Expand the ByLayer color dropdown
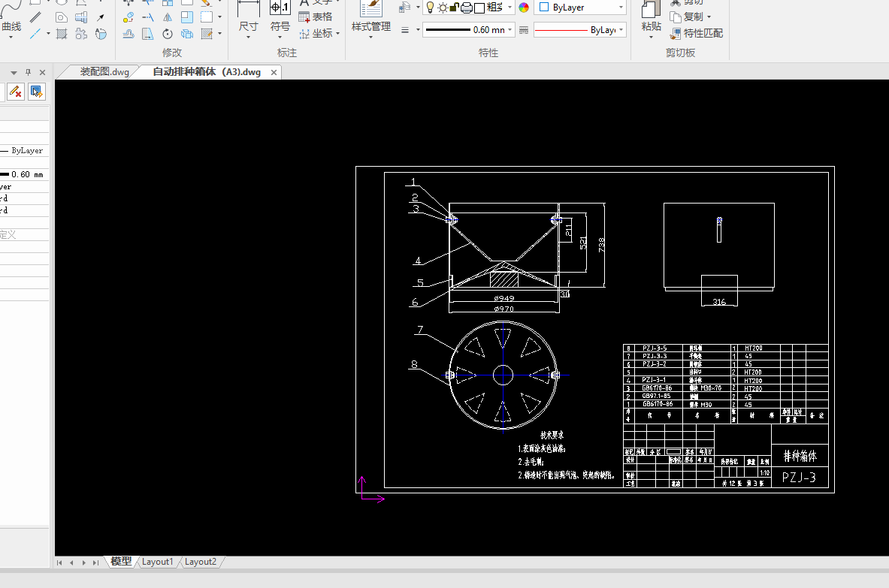Screen dimensions: 889x588 tap(621, 8)
